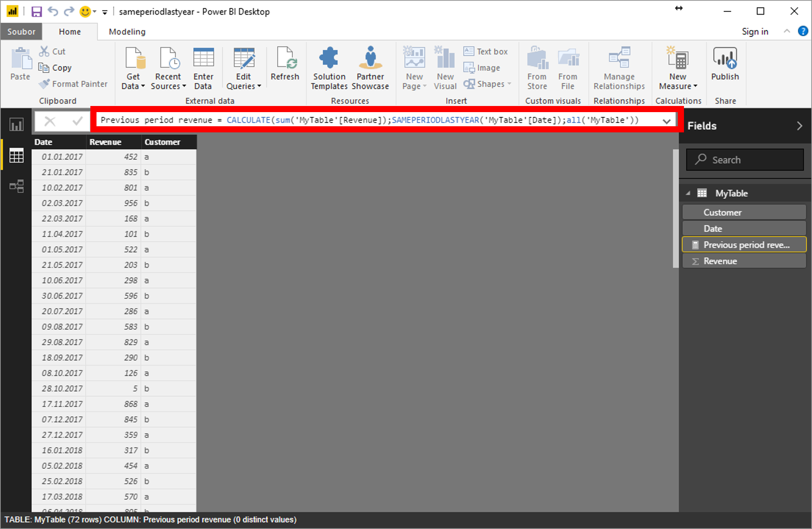The image size is (812, 529).
Task: Click in the Fields Search box
Action: [x=745, y=160]
